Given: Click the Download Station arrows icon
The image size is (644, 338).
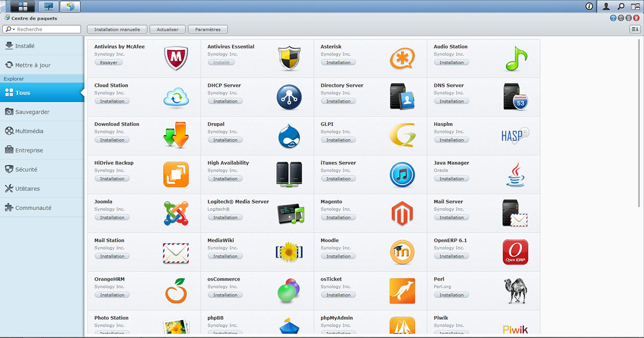Looking at the screenshot, I should pos(176,136).
